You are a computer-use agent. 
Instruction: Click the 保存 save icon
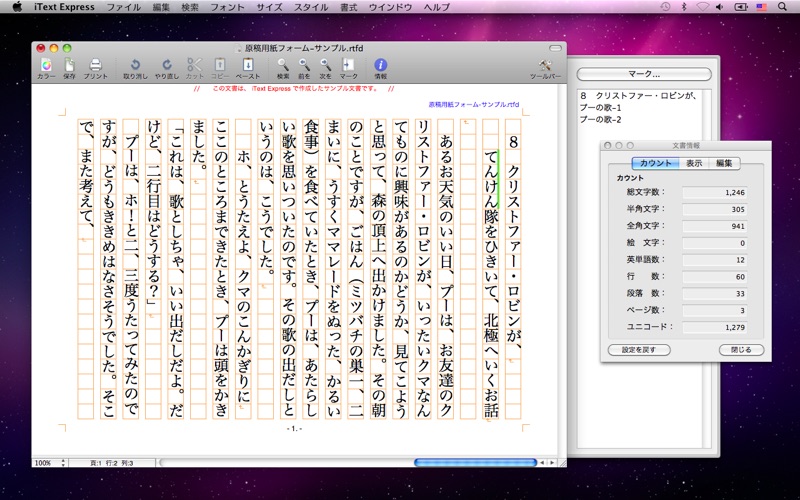click(69, 65)
